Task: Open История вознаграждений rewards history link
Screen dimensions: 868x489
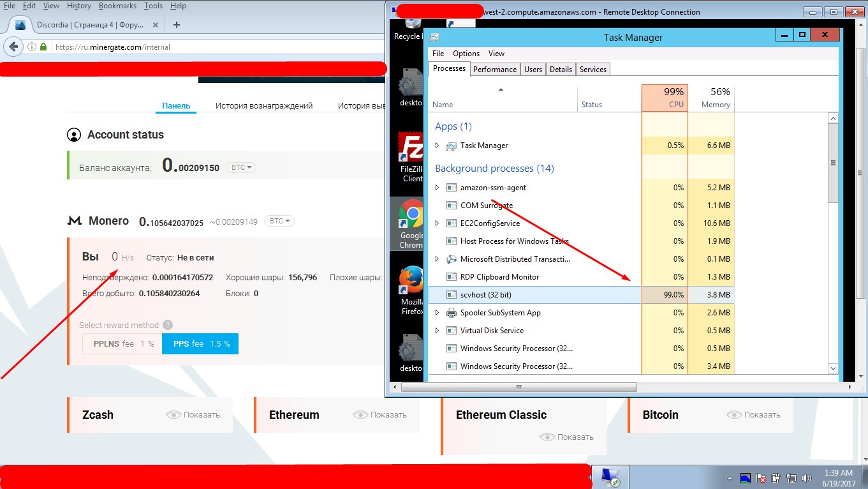Action: [x=264, y=106]
